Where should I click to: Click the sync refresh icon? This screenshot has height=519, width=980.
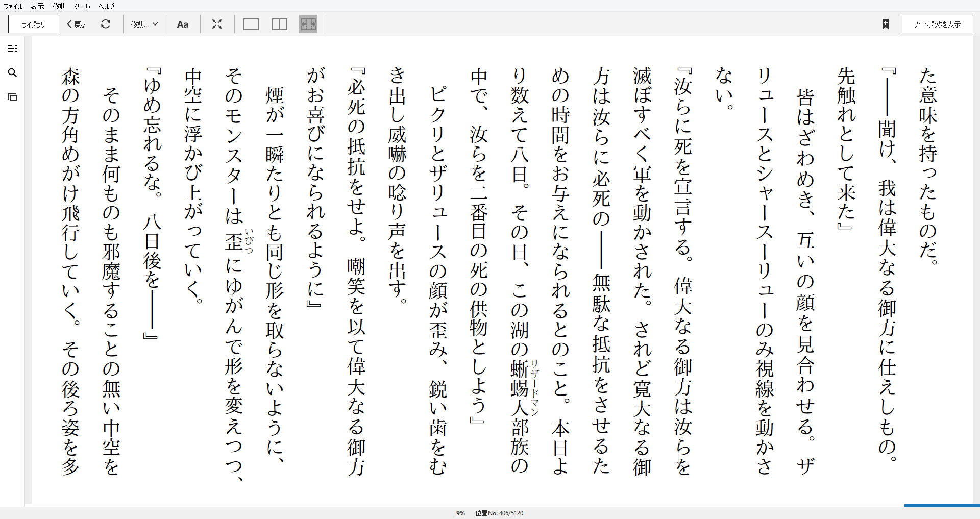pos(106,24)
